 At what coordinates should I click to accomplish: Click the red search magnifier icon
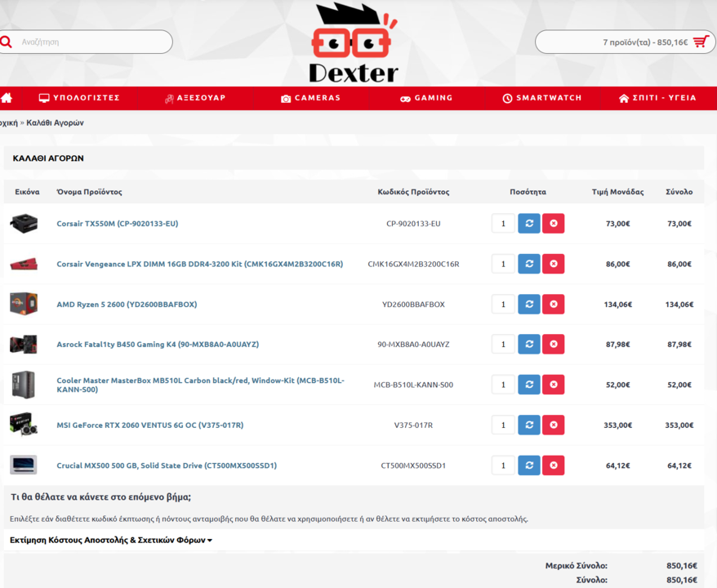[x=6, y=42]
